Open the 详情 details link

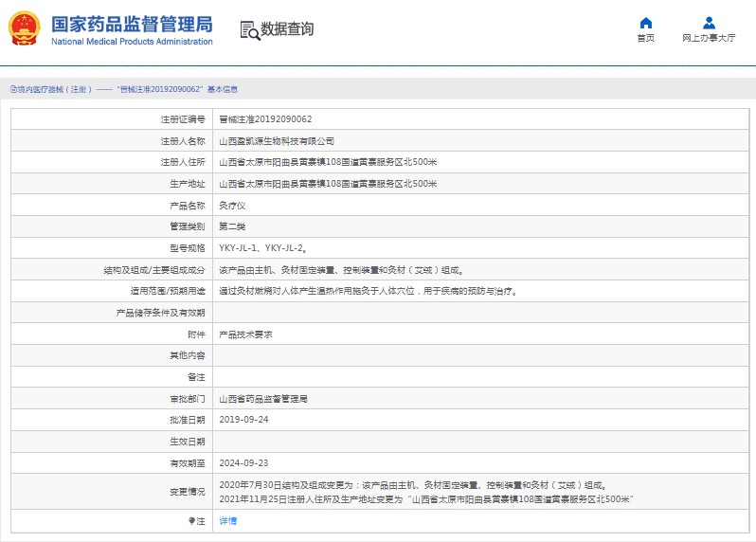click(x=228, y=521)
